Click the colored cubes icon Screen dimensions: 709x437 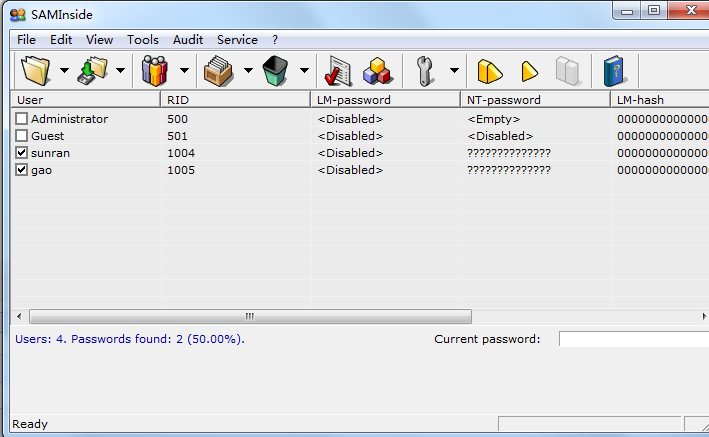point(377,71)
